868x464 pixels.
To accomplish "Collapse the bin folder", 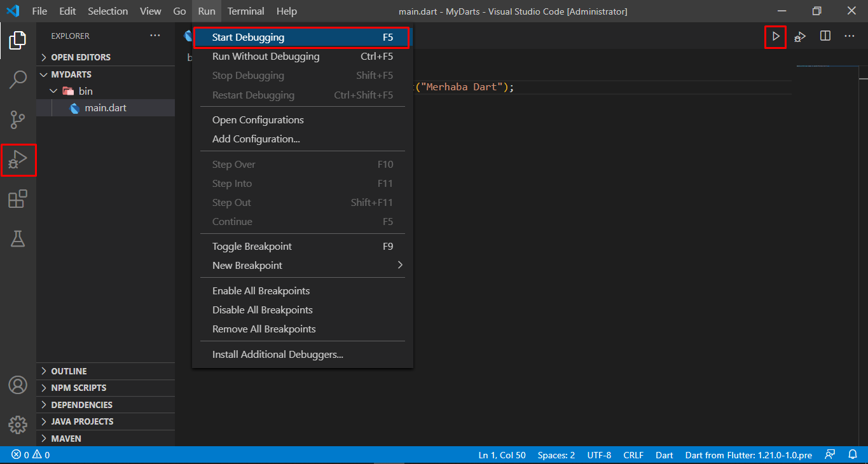I will [85, 92].
